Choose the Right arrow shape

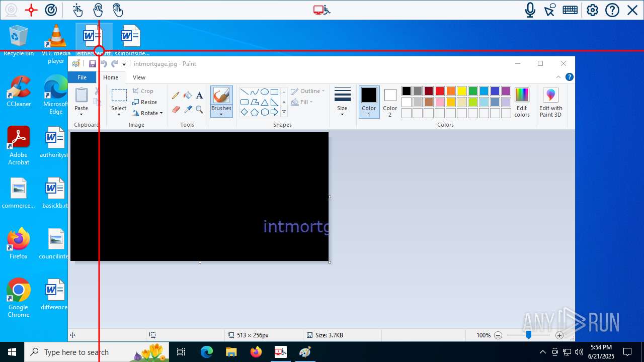(274, 112)
